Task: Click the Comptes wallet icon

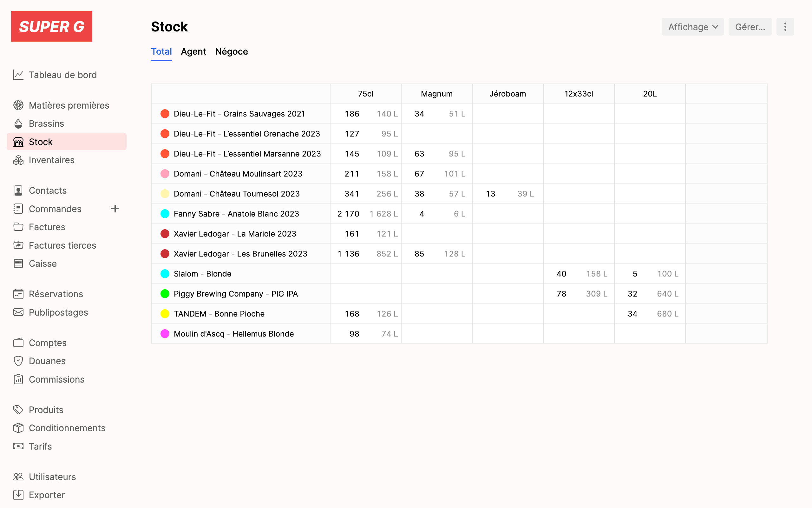Action: click(x=18, y=343)
